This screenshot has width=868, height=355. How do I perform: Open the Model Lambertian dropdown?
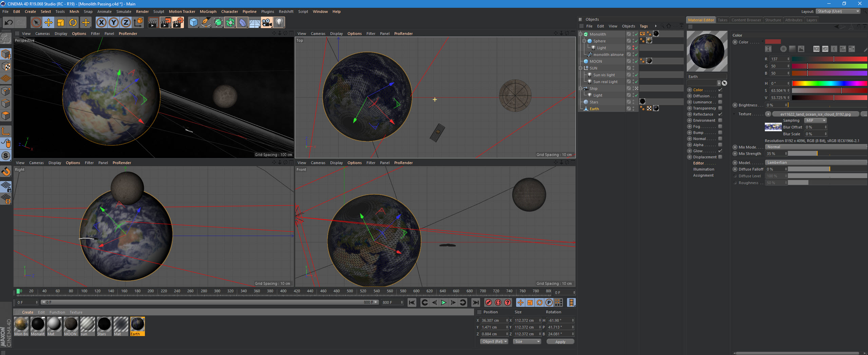[816, 162]
